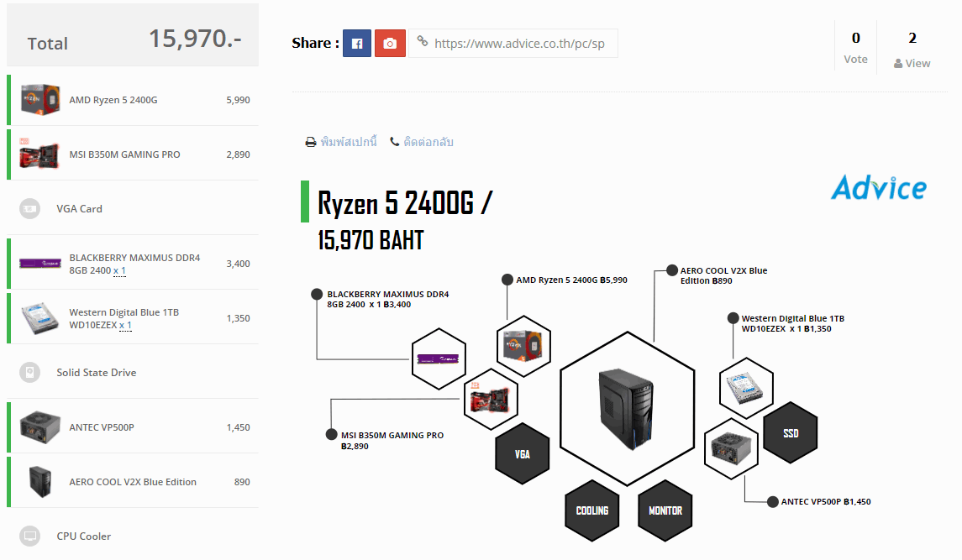
Task: Click the dark SSD hexagon
Action: (x=791, y=433)
